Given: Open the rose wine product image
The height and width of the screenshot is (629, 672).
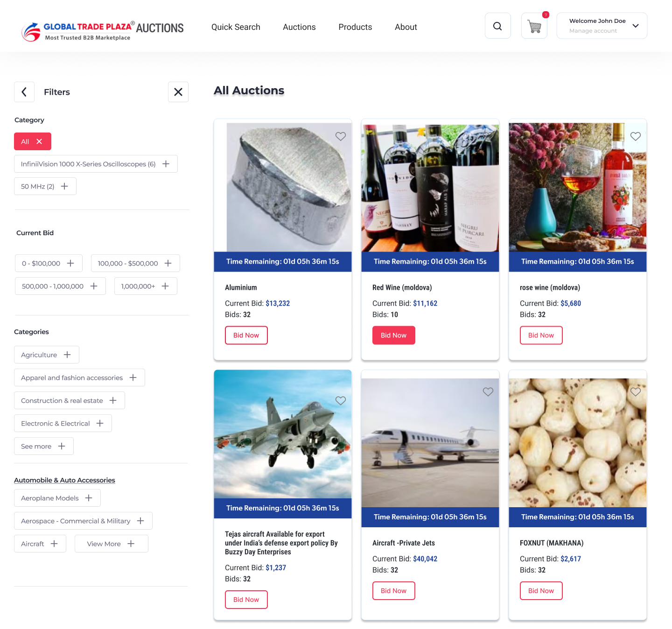Looking at the screenshot, I should coord(578,188).
